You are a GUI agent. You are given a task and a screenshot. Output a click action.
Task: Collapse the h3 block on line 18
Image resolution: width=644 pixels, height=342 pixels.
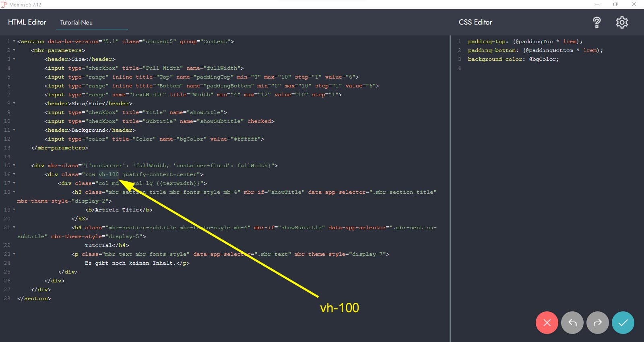coord(14,192)
